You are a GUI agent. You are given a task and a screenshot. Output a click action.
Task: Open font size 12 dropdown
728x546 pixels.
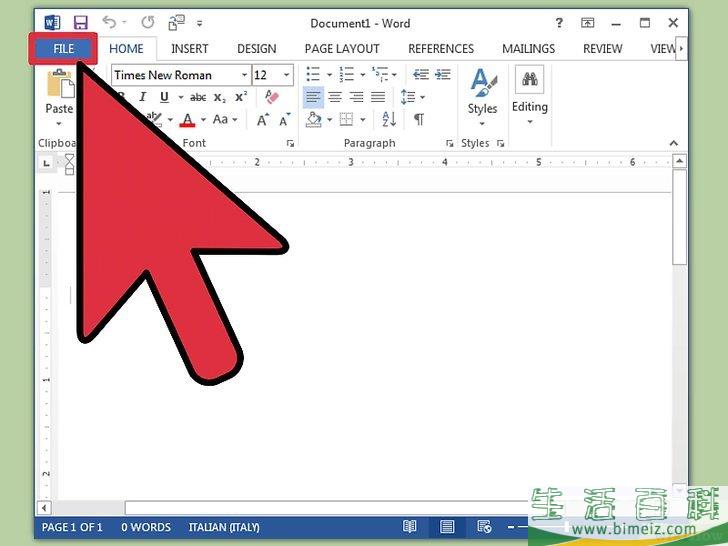(x=286, y=75)
